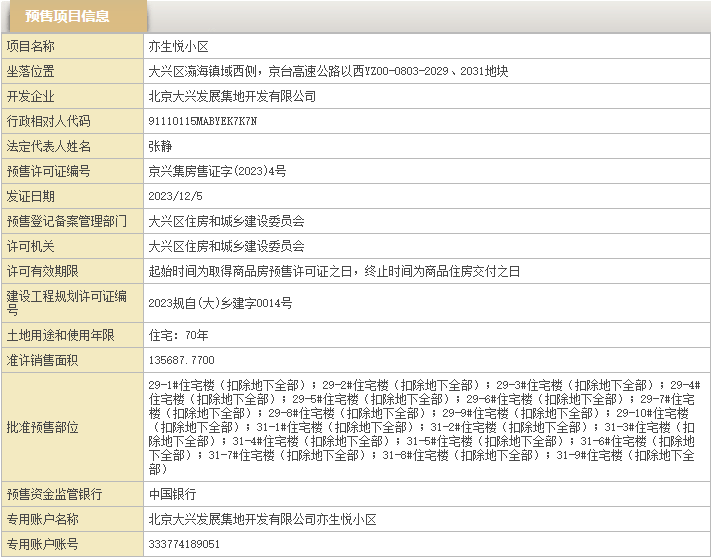Screen dimensions: 711x557
Task: Click the 许可机关 authority value
Action: [226, 246]
